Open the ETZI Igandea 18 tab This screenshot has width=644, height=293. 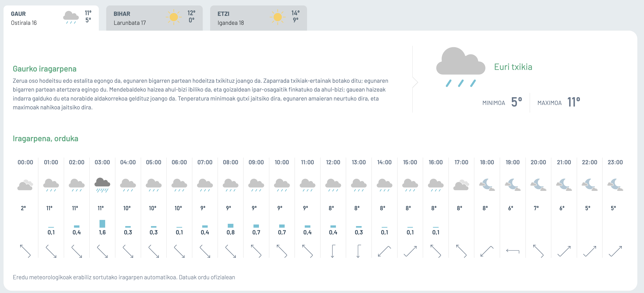(x=258, y=18)
